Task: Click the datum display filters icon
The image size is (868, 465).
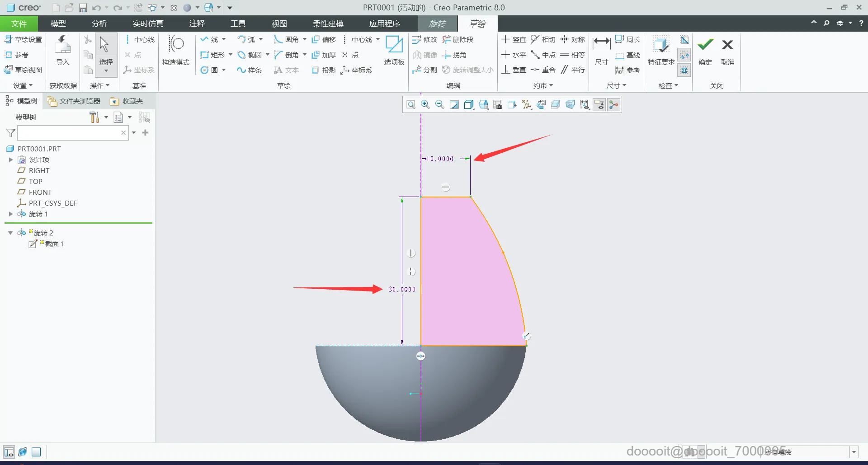Action: (527, 105)
